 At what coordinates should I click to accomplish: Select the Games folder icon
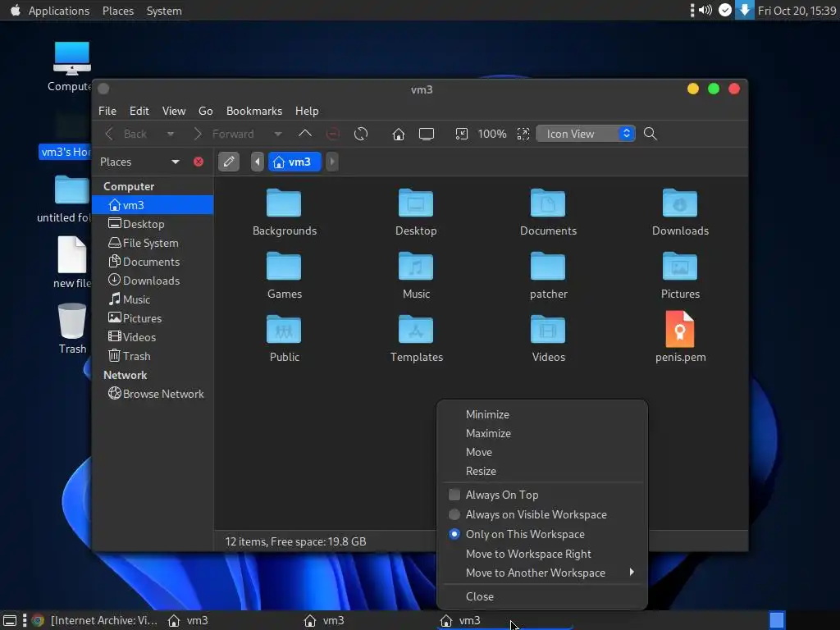tap(284, 266)
